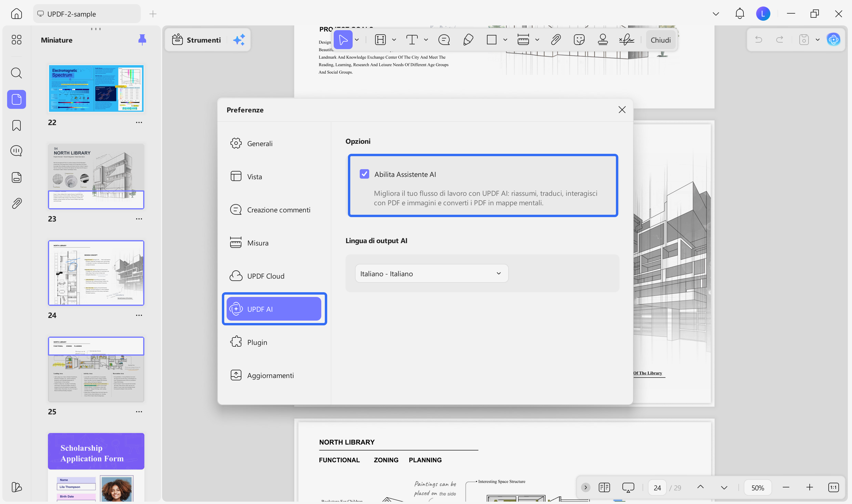Select the highlight text tool
The width and height of the screenshot is (852, 504).
(x=380, y=40)
